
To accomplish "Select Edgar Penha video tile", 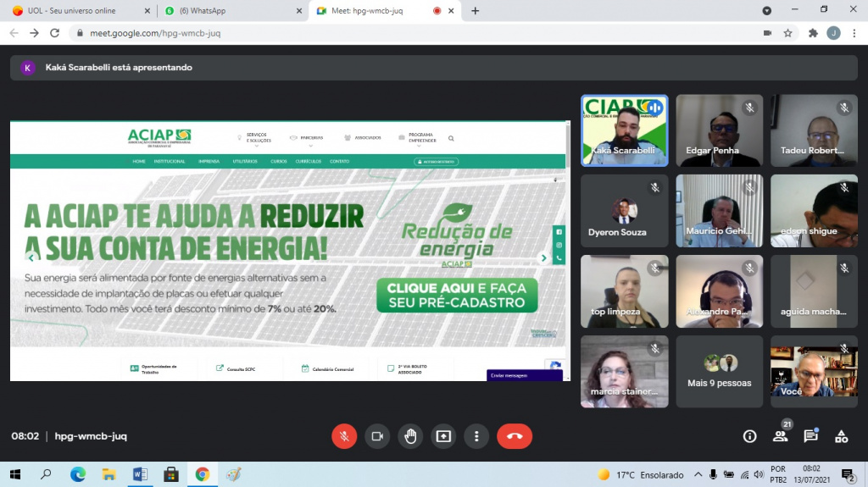I will 719,130.
